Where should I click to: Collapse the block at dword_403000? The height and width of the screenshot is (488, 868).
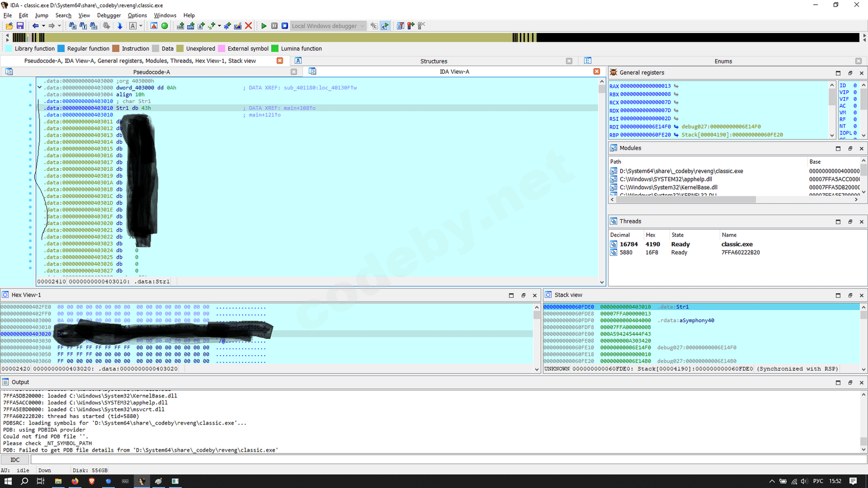coord(40,87)
